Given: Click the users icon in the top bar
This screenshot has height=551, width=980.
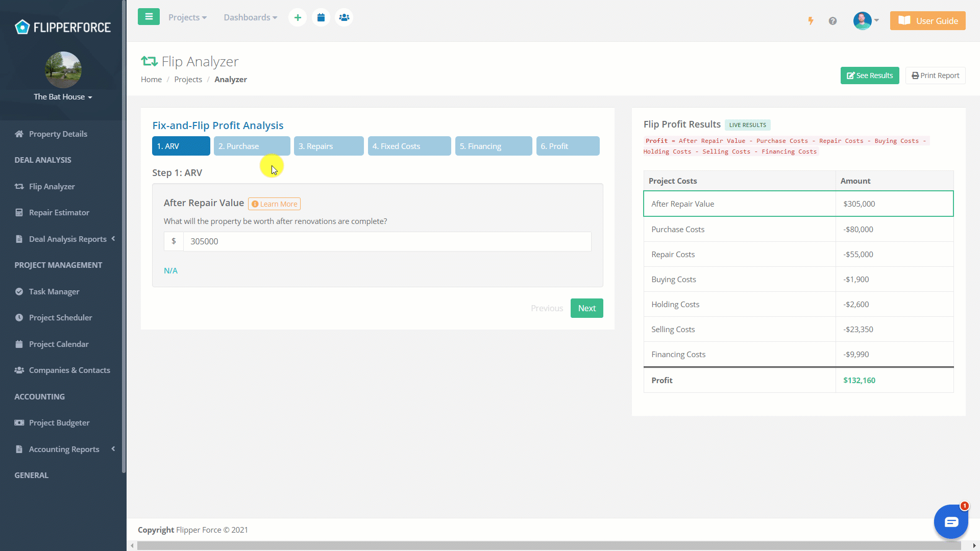Looking at the screenshot, I should (x=344, y=17).
